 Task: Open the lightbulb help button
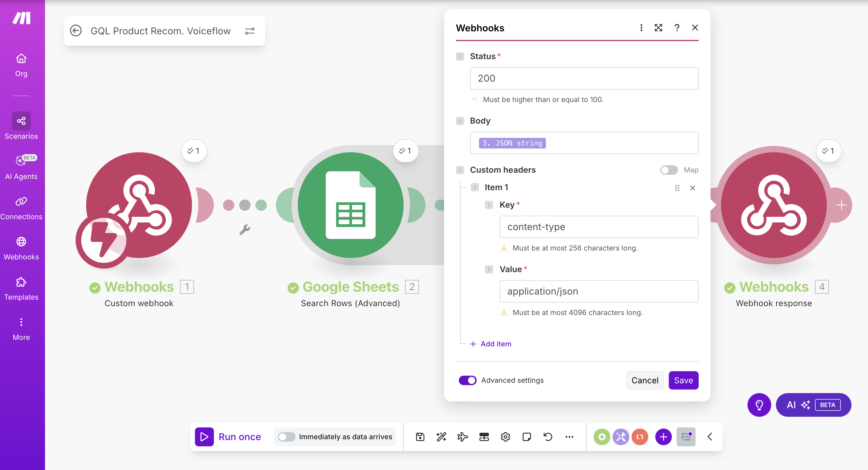click(x=759, y=405)
